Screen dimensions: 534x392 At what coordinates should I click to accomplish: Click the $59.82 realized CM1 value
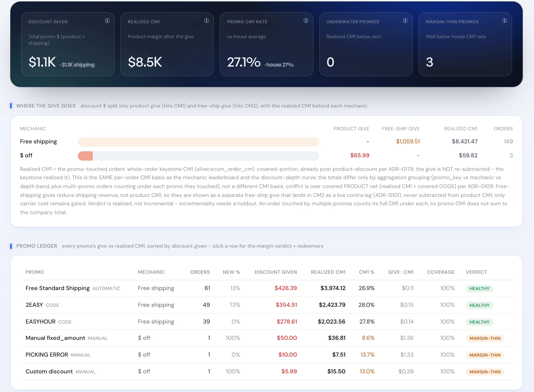click(468, 155)
